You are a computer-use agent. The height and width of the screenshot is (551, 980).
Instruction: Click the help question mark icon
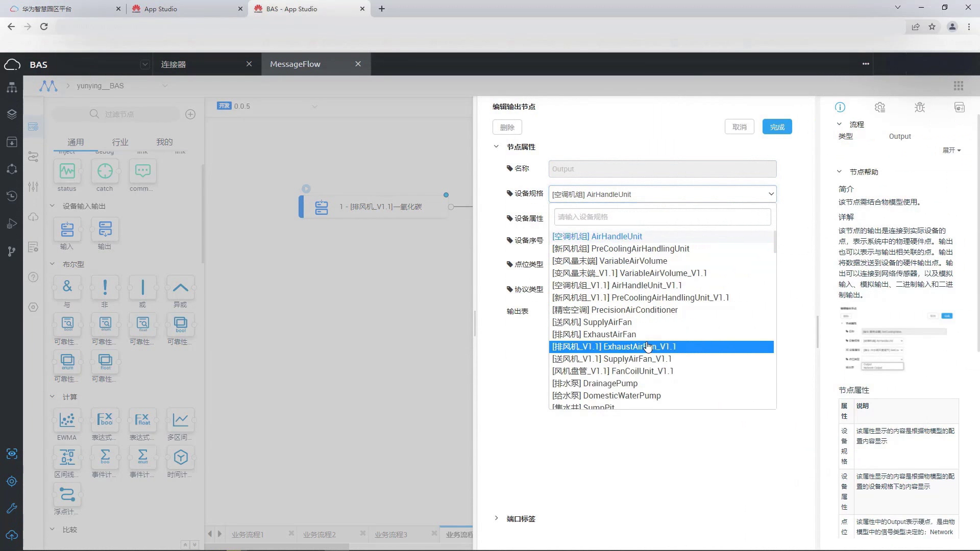coord(33,277)
